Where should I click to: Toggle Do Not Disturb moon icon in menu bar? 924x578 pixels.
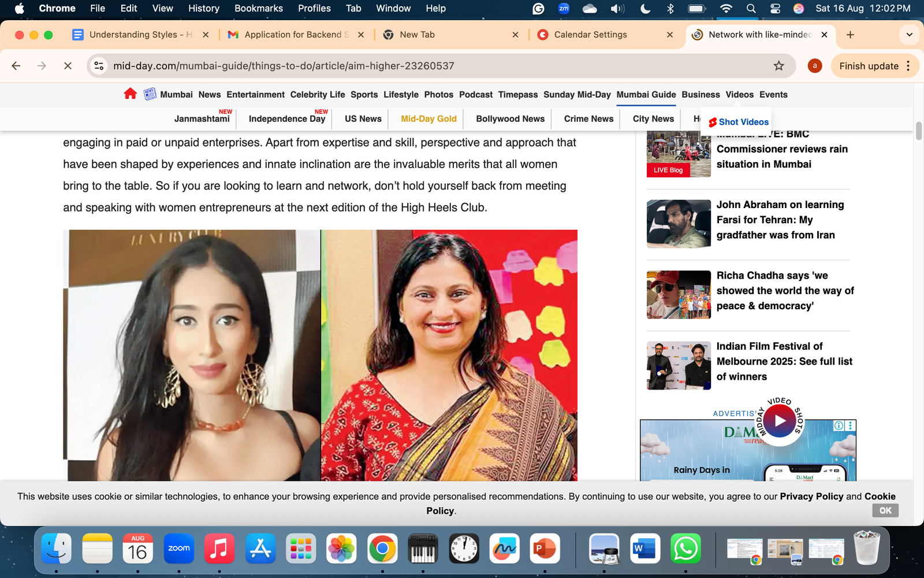tap(645, 9)
